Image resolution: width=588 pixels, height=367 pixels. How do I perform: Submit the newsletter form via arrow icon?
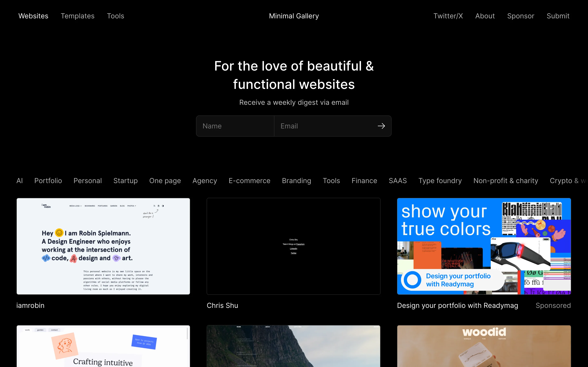click(381, 126)
